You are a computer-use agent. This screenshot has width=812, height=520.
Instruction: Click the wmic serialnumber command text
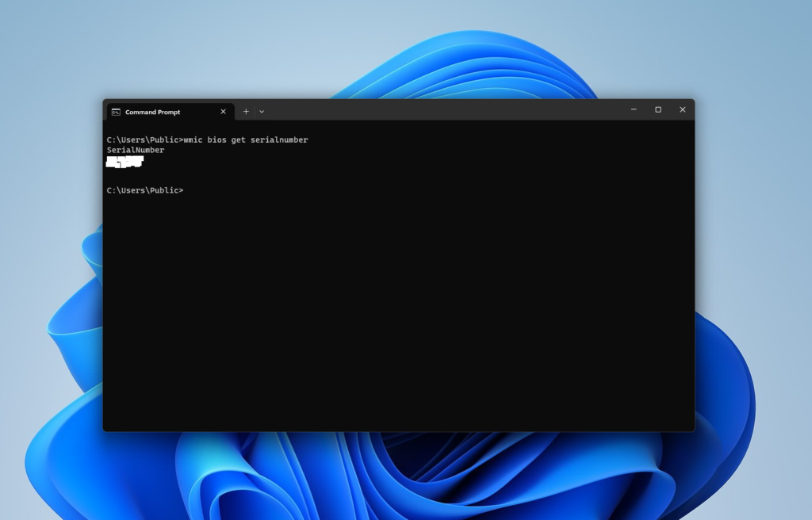[x=244, y=140]
